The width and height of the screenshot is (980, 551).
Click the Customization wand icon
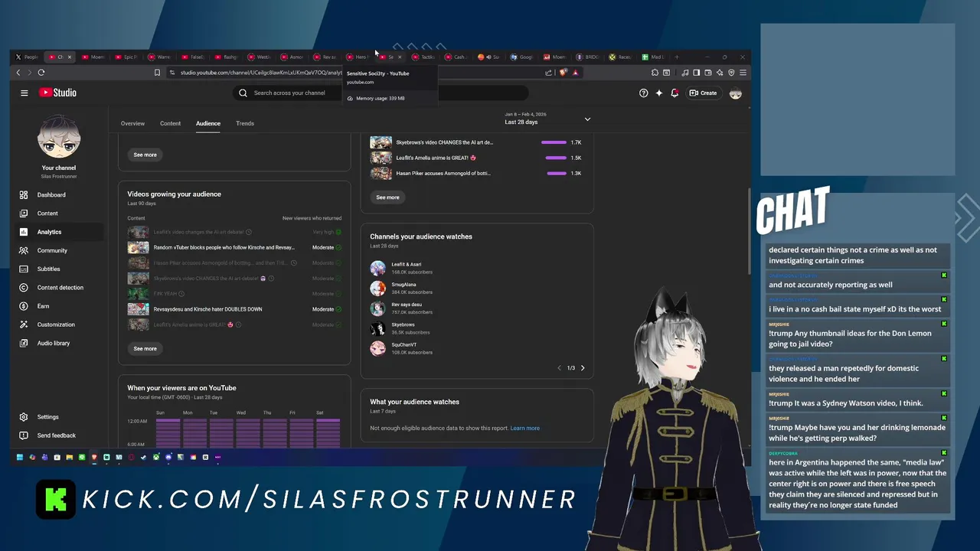(x=24, y=324)
